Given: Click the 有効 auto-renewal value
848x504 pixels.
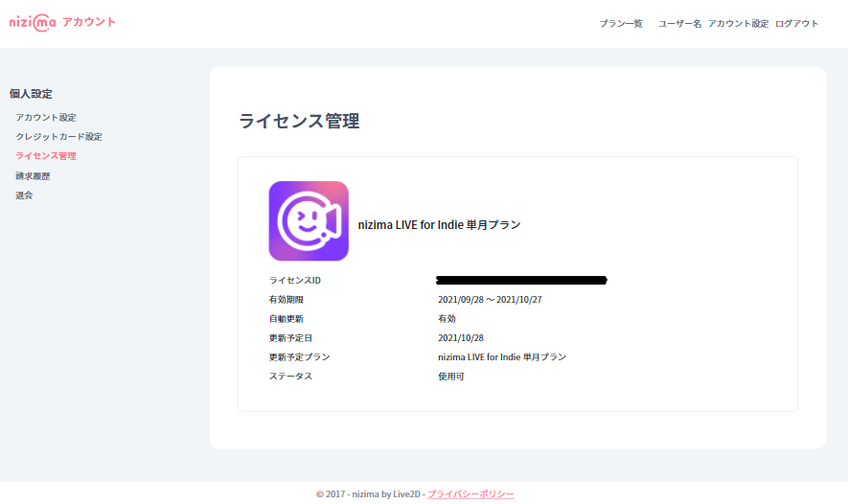Looking at the screenshot, I should click(x=447, y=318).
